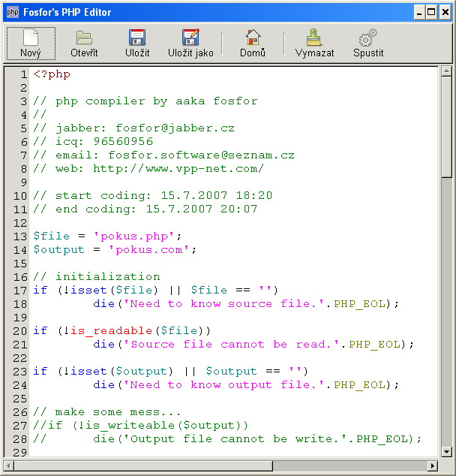Click the php application icon in title bar
456x476 pixels.
tap(13, 12)
